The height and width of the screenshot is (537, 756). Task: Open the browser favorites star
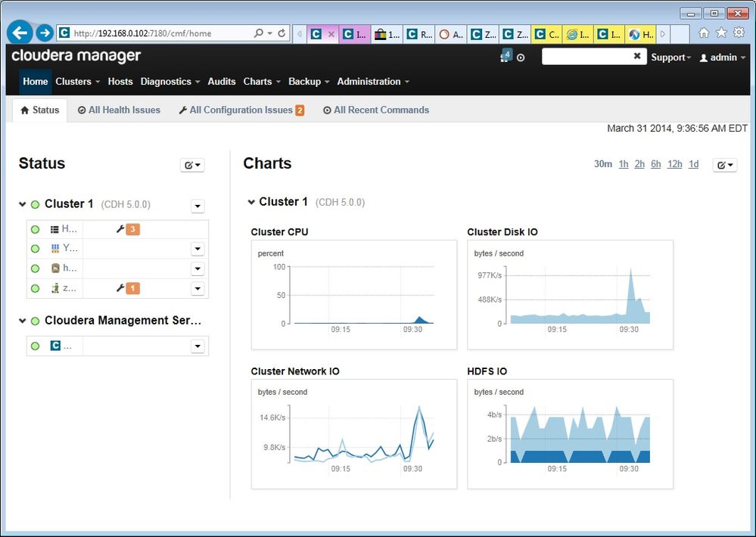(x=721, y=33)
